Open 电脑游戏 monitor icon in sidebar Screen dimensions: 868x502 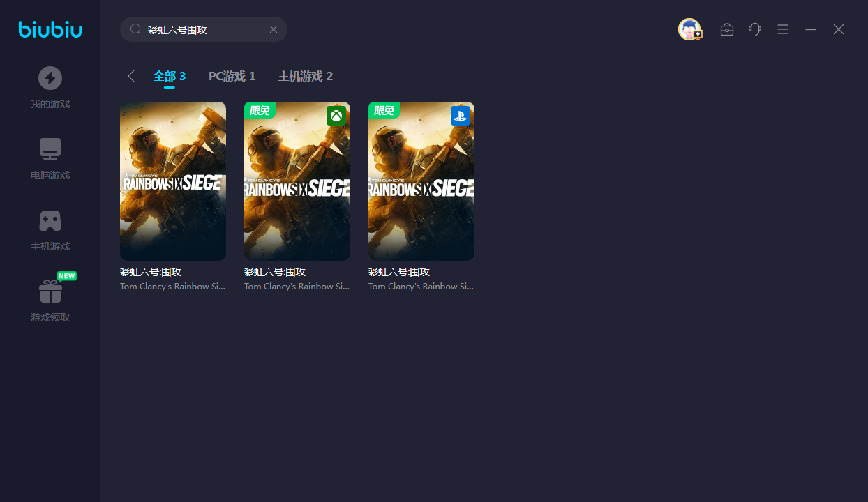tap(50, 149)
